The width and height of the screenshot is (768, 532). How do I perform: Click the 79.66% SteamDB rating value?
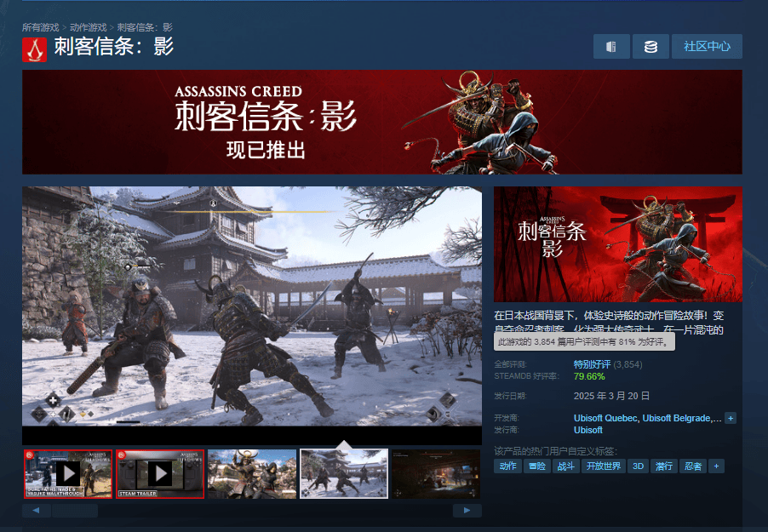coord(589,377)
